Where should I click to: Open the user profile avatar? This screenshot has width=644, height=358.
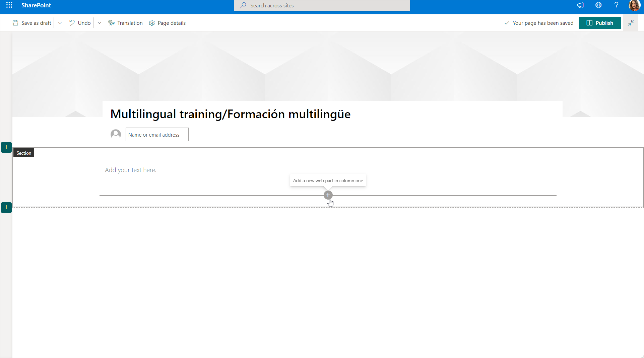tap(634, 6)
